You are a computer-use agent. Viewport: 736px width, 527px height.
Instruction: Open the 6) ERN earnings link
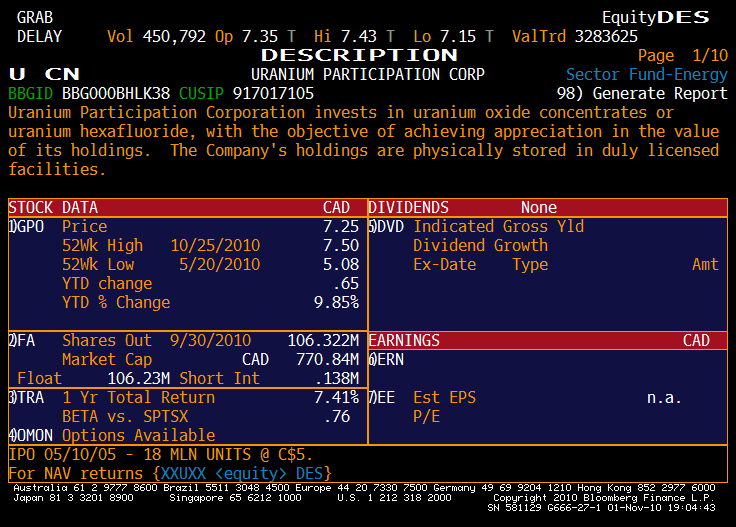click(x=386, y=359)
